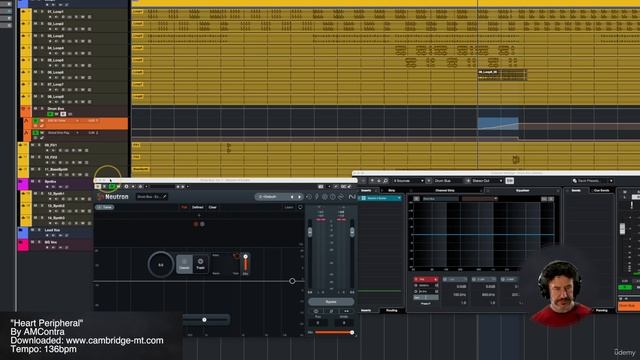Click the red vertical Mix slider in Neutron

245,263
